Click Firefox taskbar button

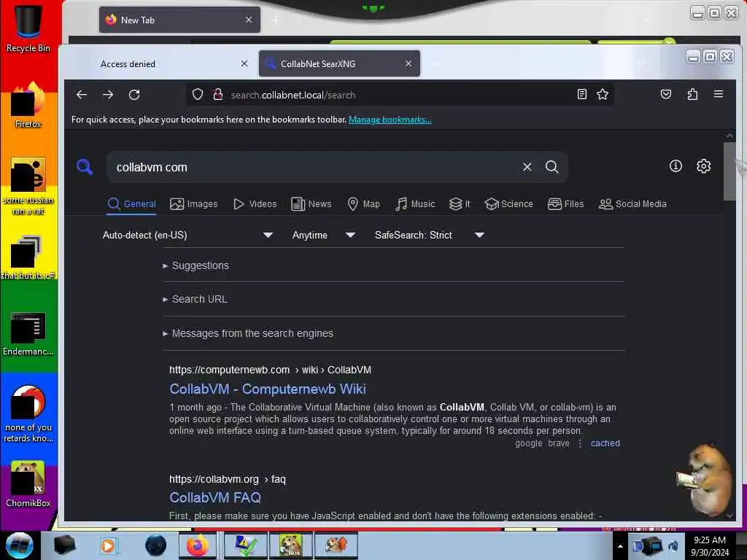pos(198,545)
